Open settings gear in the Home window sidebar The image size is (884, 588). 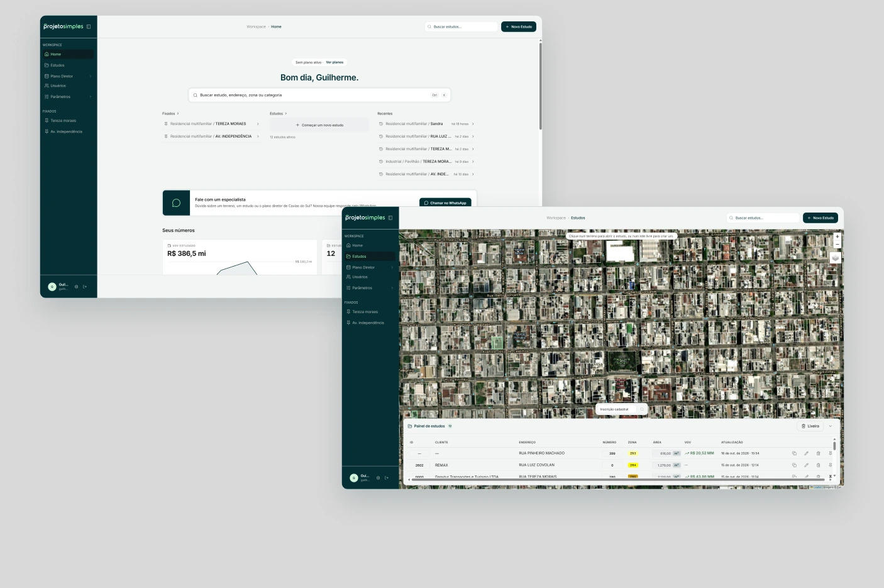click(x=77, y=287)
